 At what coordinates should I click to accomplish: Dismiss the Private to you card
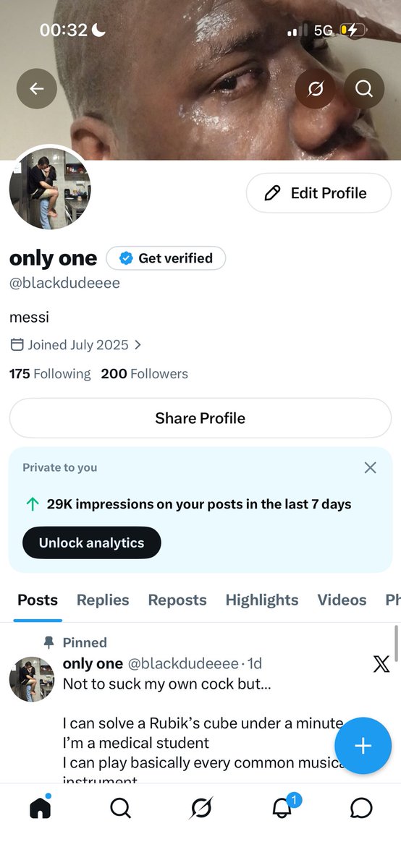pos(370,468)
